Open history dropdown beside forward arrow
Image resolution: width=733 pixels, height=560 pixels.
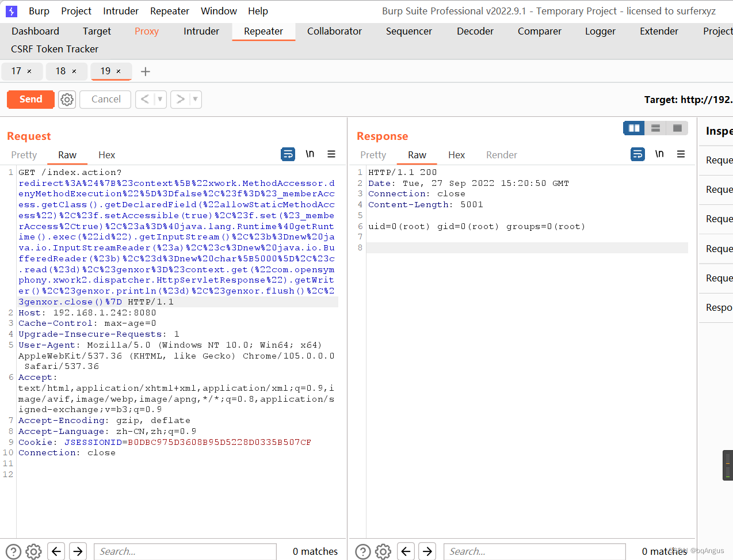(195, 99)
